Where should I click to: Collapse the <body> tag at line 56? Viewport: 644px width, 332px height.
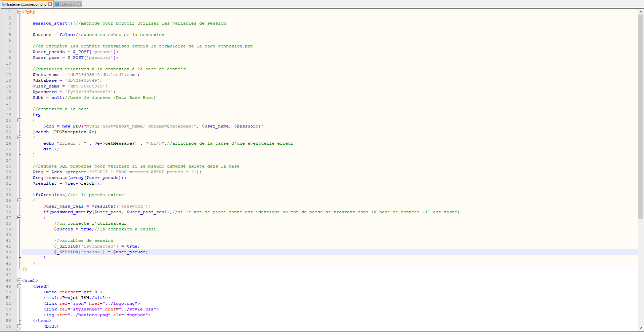click(19, 326)
